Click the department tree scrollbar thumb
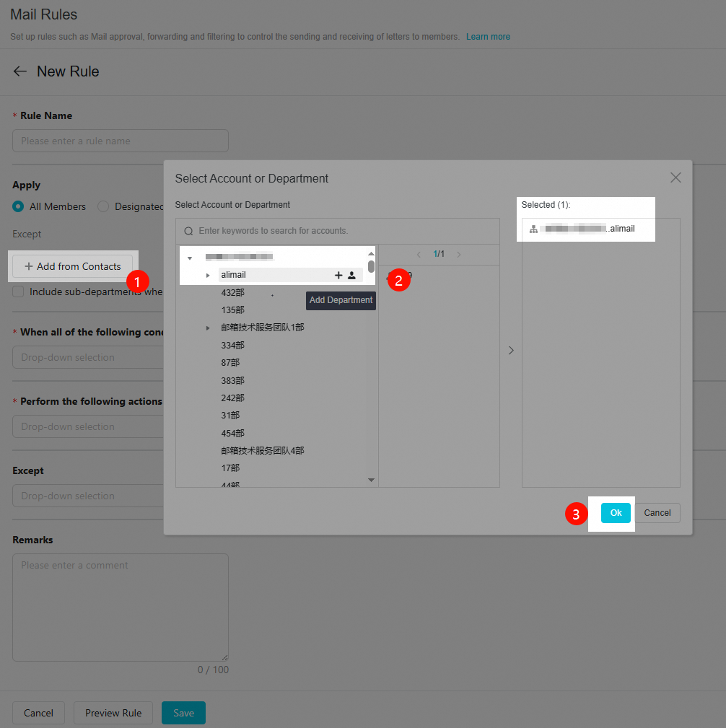 point(371,266)
